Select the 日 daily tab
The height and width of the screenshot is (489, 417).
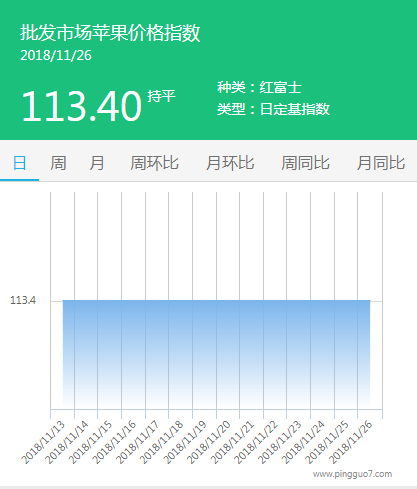[x=19, y=163]
